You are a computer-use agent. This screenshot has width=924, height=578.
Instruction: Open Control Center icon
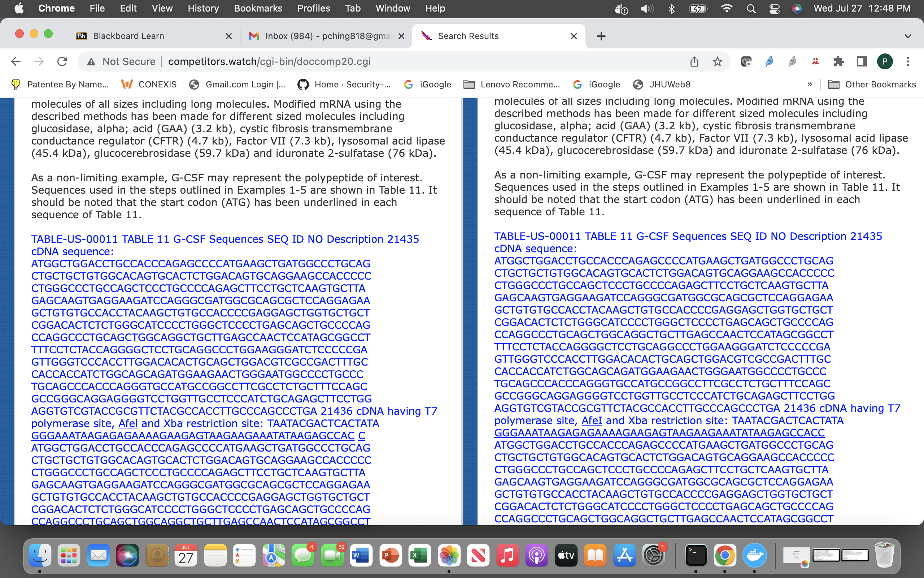tap(774, 8)
